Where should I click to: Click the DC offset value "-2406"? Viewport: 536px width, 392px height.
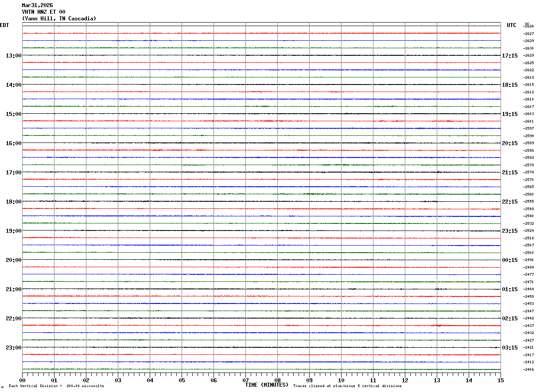pos(528,369)
